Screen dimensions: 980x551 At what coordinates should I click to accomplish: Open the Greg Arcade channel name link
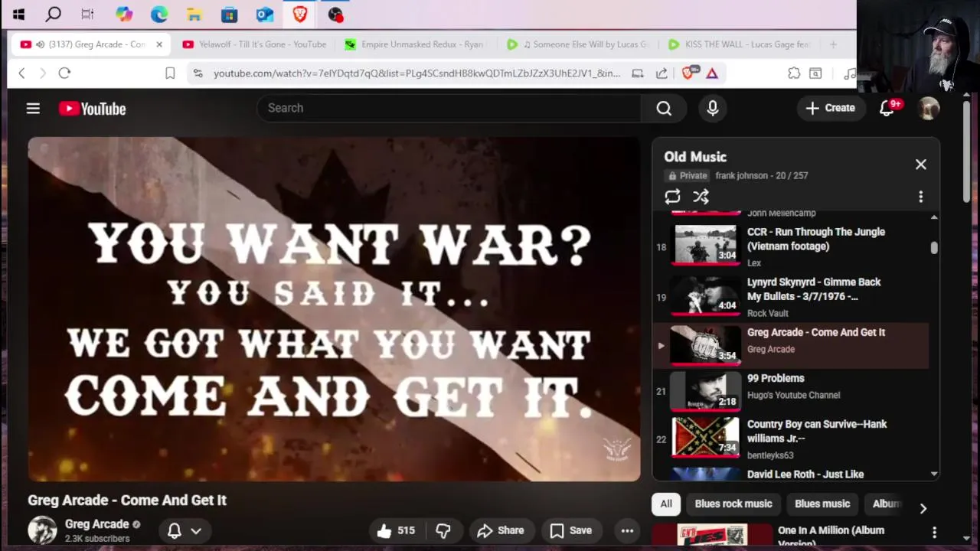pos(96,524)
